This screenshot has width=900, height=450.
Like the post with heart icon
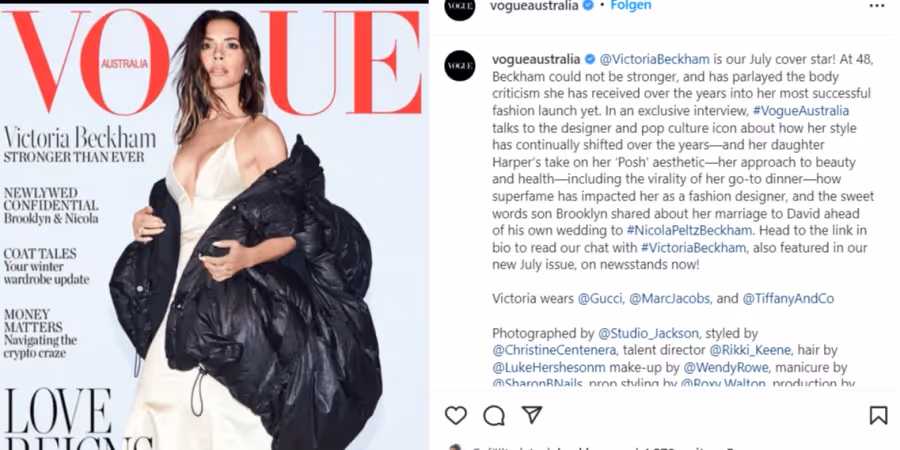456,415
